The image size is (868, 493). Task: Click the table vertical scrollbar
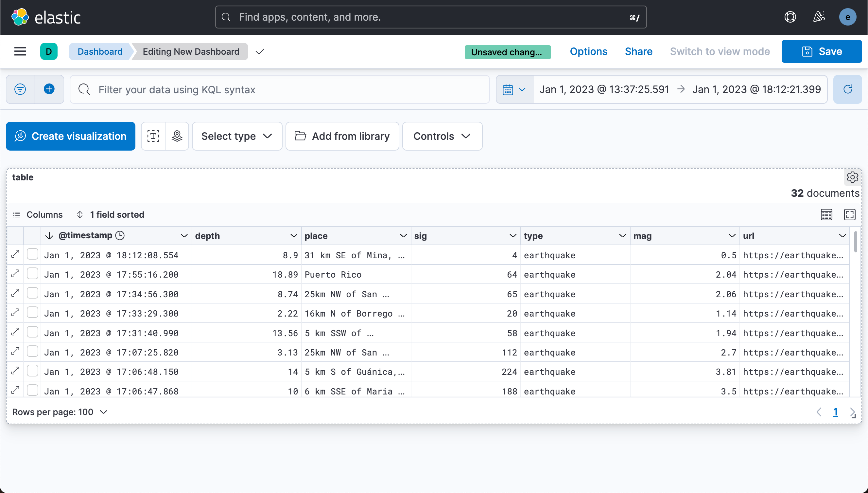pos(856,242)
